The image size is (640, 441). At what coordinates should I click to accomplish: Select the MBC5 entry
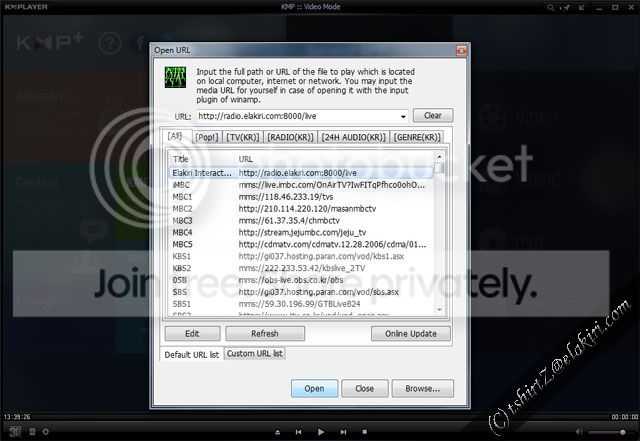coord(301,244)
